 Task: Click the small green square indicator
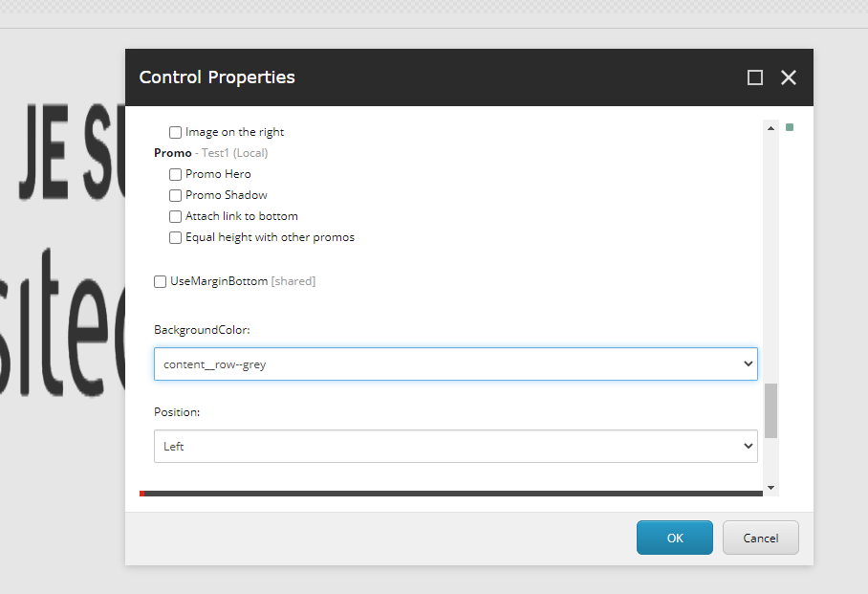790,127
